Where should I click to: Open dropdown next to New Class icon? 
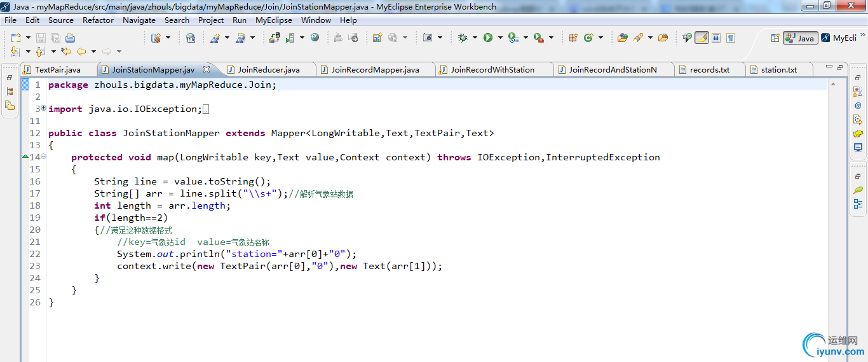click(600, 38)
